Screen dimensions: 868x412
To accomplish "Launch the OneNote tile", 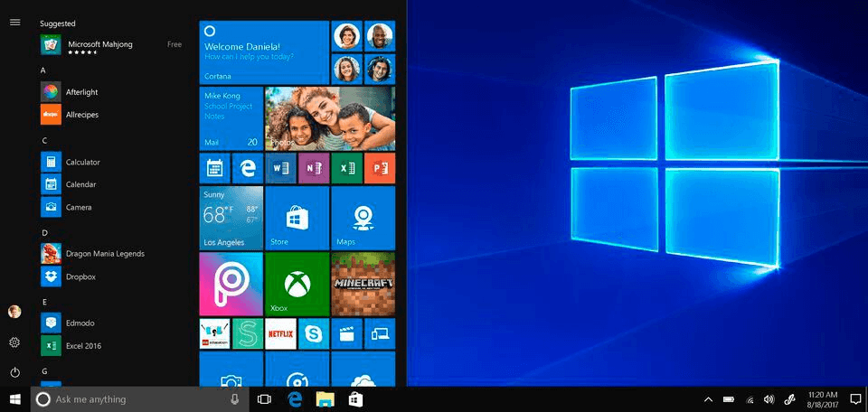I will pos(314,168).
